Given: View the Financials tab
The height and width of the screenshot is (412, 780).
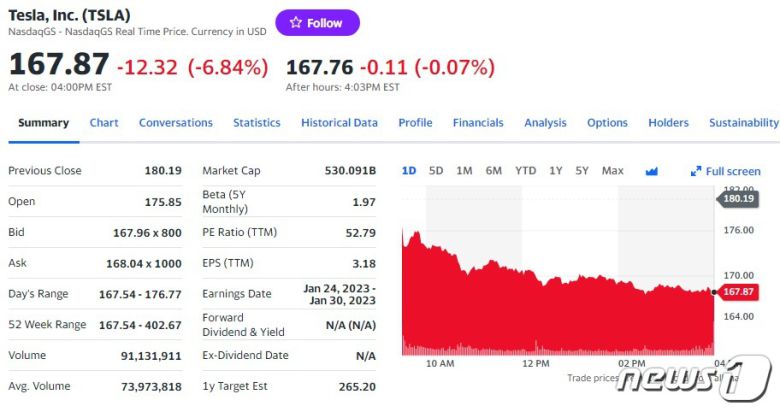Looking at the screenshot, I should 478,123.
